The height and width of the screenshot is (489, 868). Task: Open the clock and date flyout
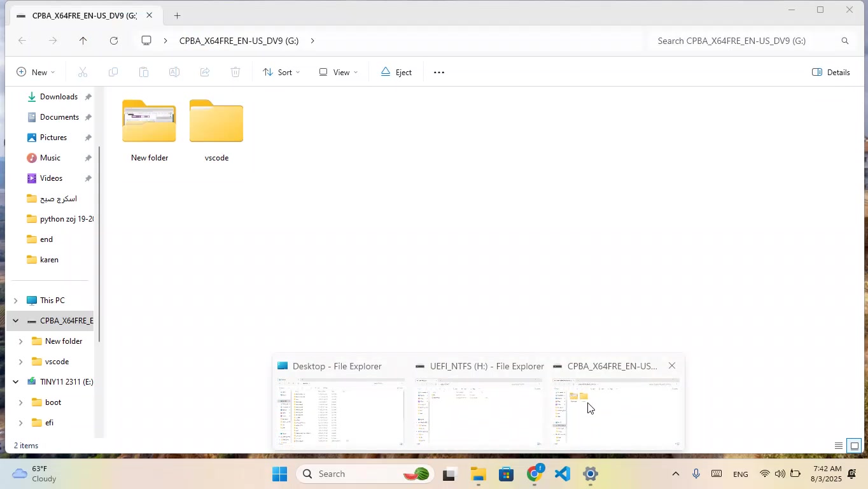tap(826, 474)
